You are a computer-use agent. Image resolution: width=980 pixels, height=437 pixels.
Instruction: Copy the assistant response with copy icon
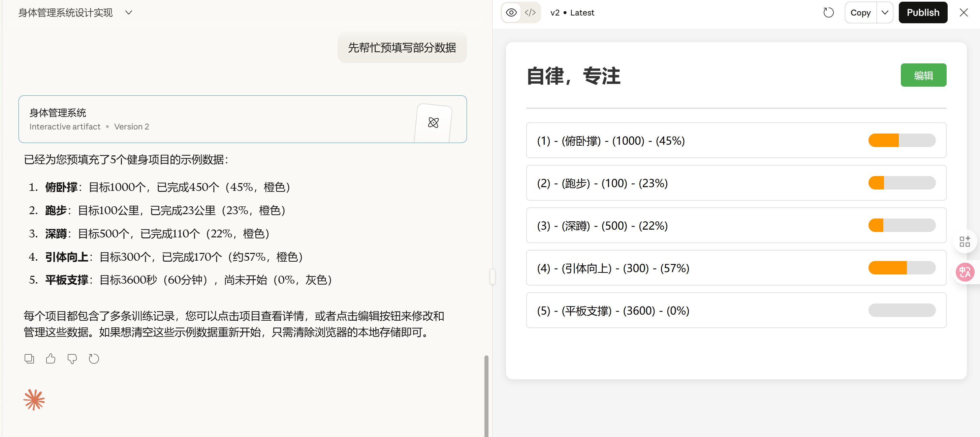point(29,358)
